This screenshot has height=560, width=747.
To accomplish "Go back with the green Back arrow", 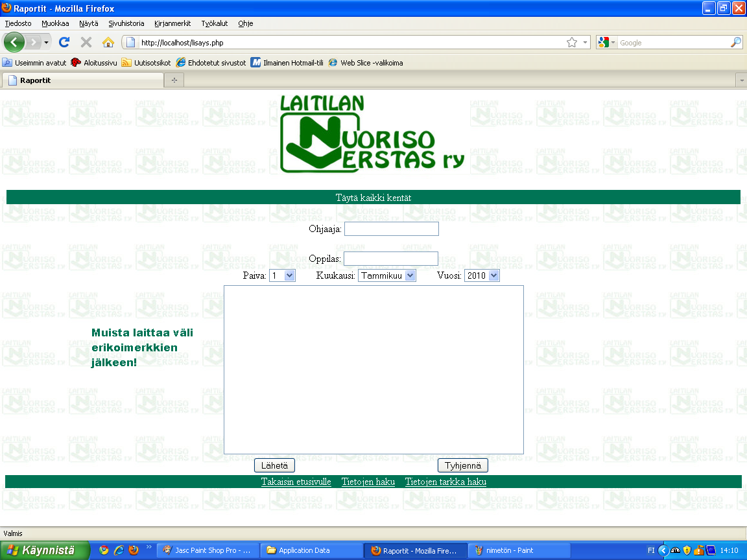I will pos(14,42).
